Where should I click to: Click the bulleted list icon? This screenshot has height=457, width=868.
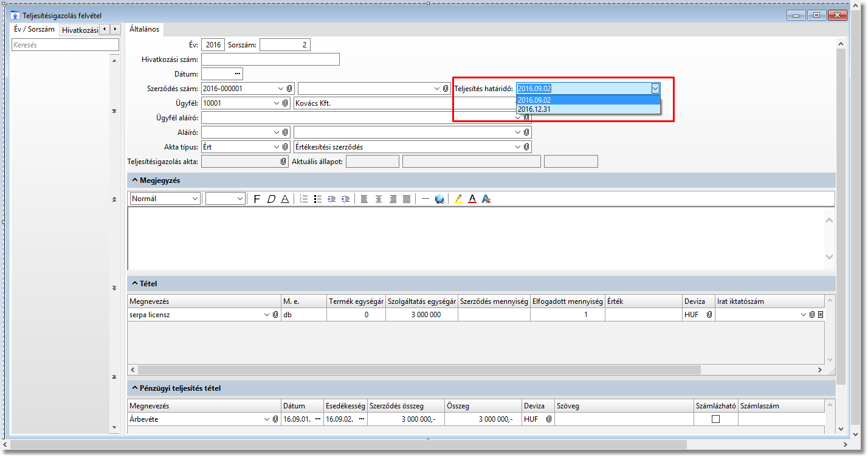(x=317, y=199)
